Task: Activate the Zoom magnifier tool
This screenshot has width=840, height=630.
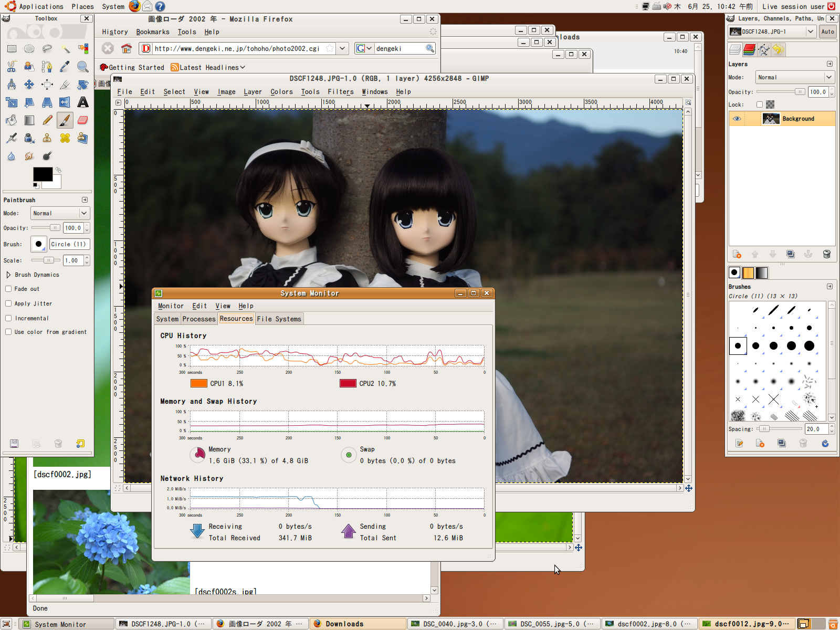Action: pos(82,67)
